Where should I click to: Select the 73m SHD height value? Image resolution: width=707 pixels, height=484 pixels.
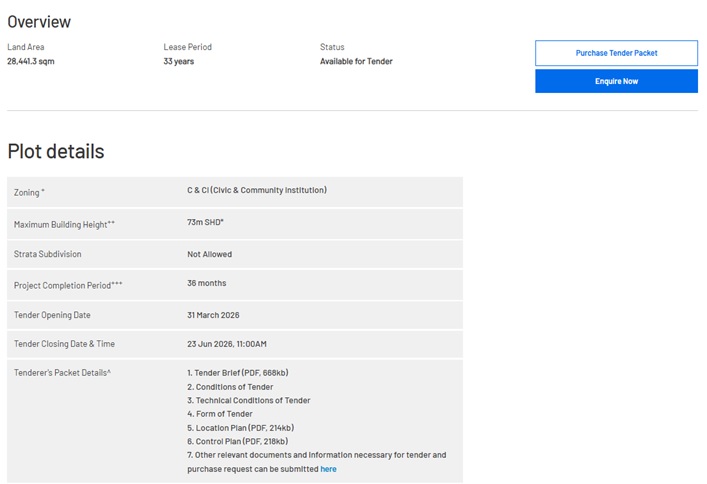pos(205,223)
